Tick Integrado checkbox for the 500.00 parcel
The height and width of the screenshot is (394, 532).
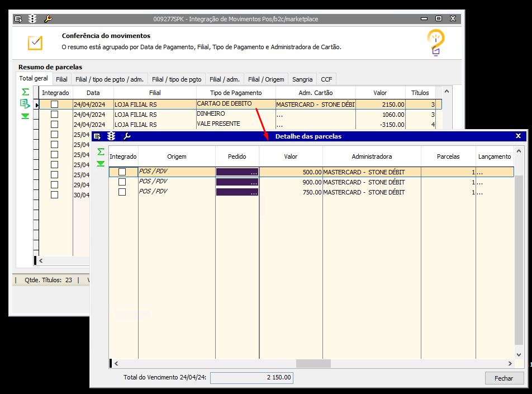[122, 172]
